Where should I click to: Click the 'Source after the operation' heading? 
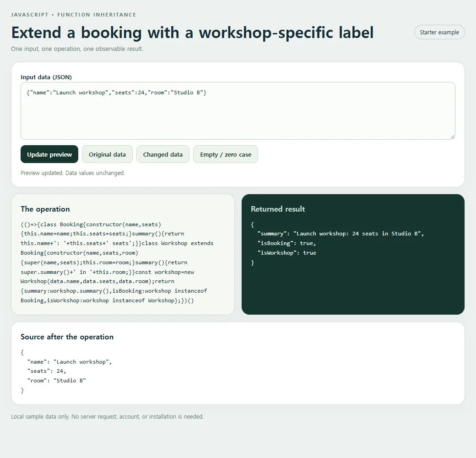click(x=67, y=337)
